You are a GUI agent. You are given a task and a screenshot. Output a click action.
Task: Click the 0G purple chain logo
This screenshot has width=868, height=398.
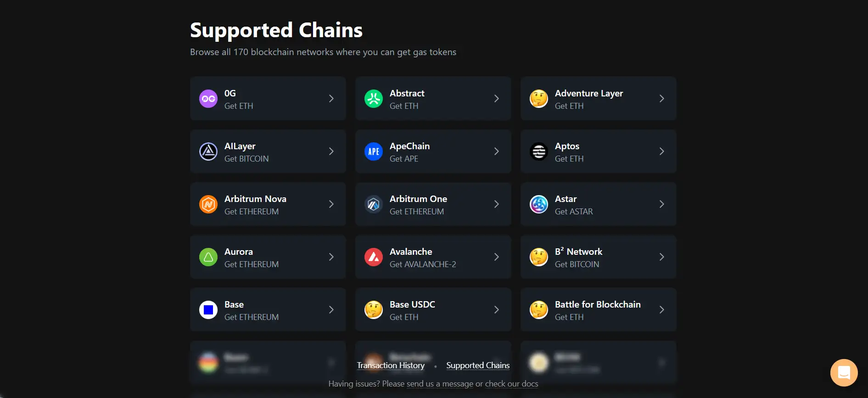(208, 99)
